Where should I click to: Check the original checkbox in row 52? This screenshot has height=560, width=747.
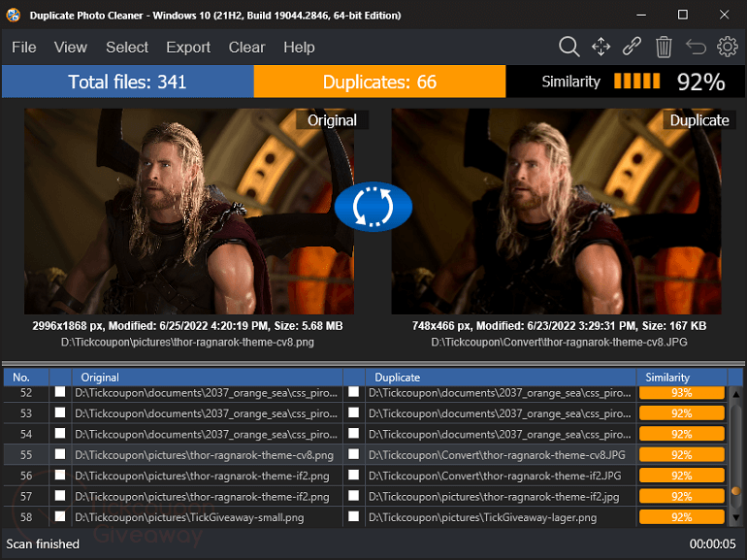click(x=60, y=392)
